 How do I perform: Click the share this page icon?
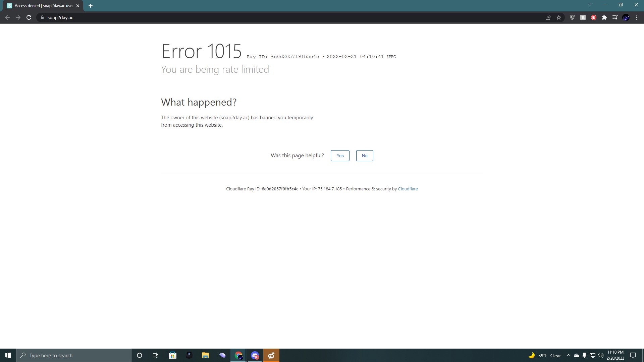coord(548,17)
